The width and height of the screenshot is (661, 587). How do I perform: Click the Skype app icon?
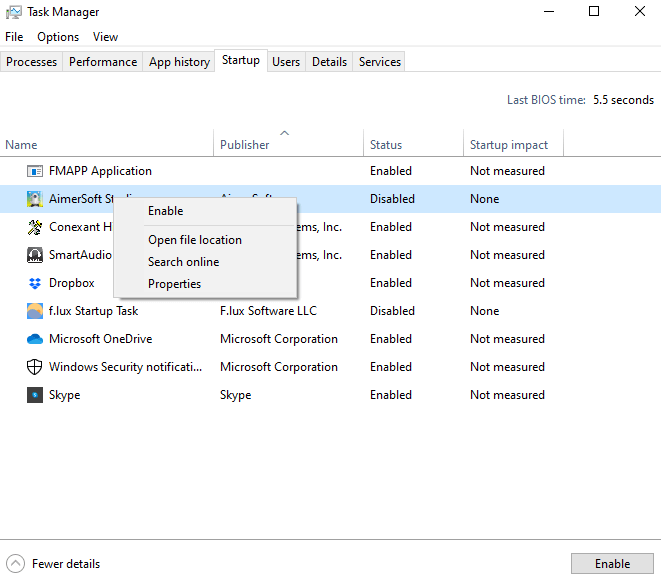pyautogui.click(x=35, y=395)
